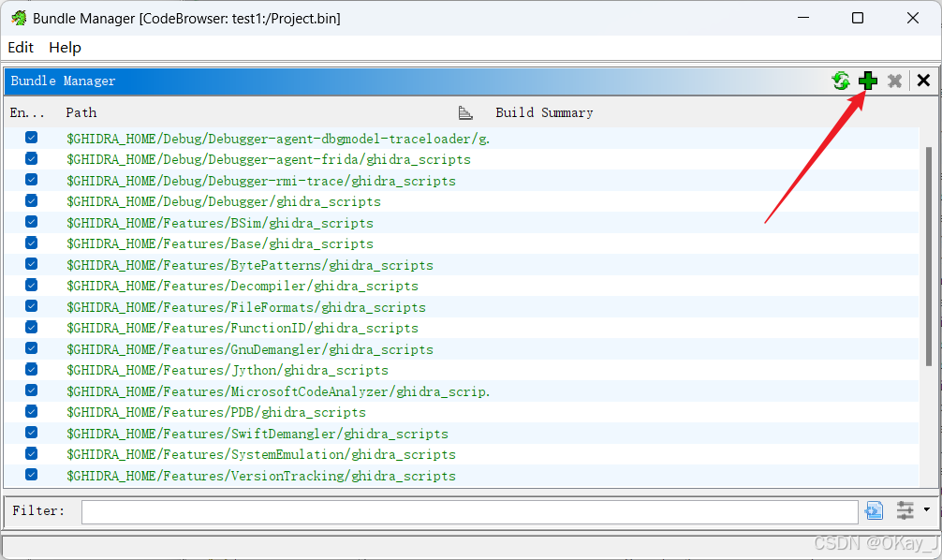Click the Ghidra dragon icon in title bar

pyautogui.click(x=19, y=18)
